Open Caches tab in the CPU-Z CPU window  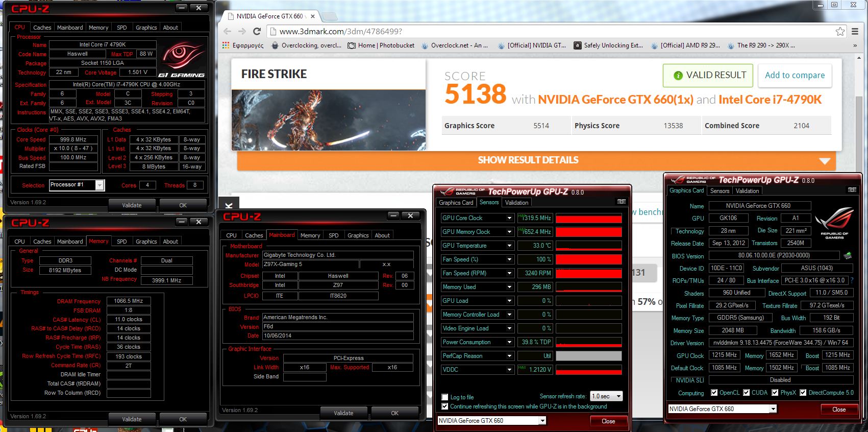point(42,28)
